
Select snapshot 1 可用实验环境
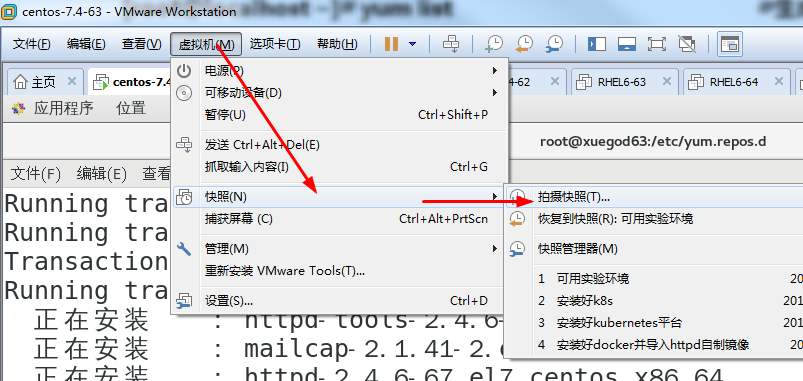pos(654,279)
